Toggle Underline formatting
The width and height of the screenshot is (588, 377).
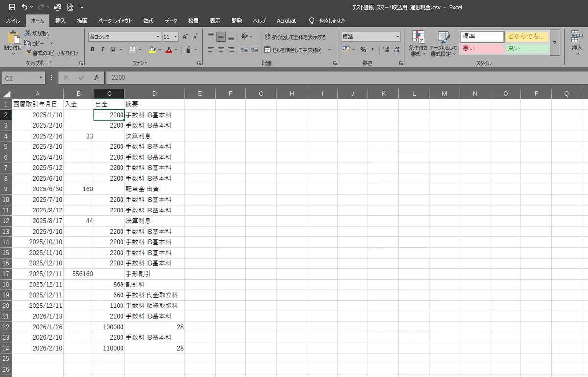(113, 49)
